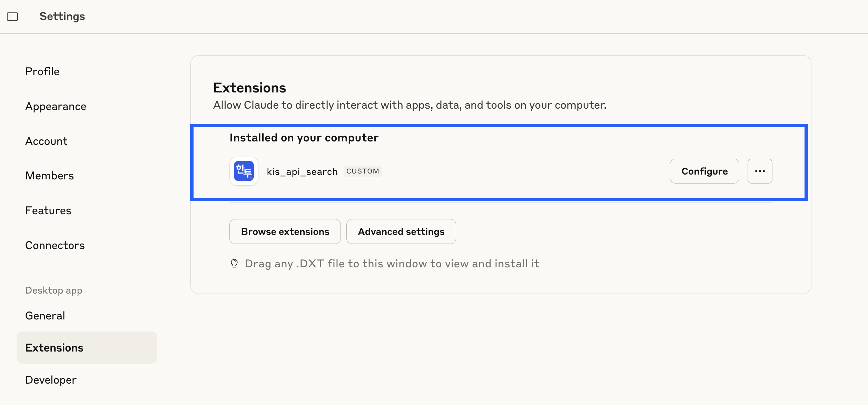
Task: Click the kis_api_search extension name
Action: pyautogui.click(x=302, y=171)
